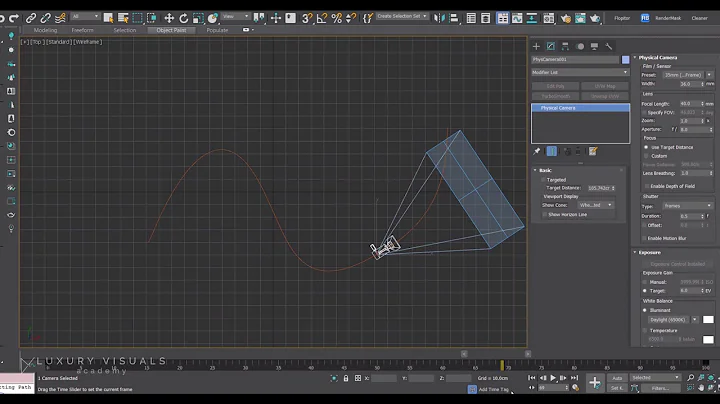
Task: Click the Play Animation button
Action: coord(553,378)
